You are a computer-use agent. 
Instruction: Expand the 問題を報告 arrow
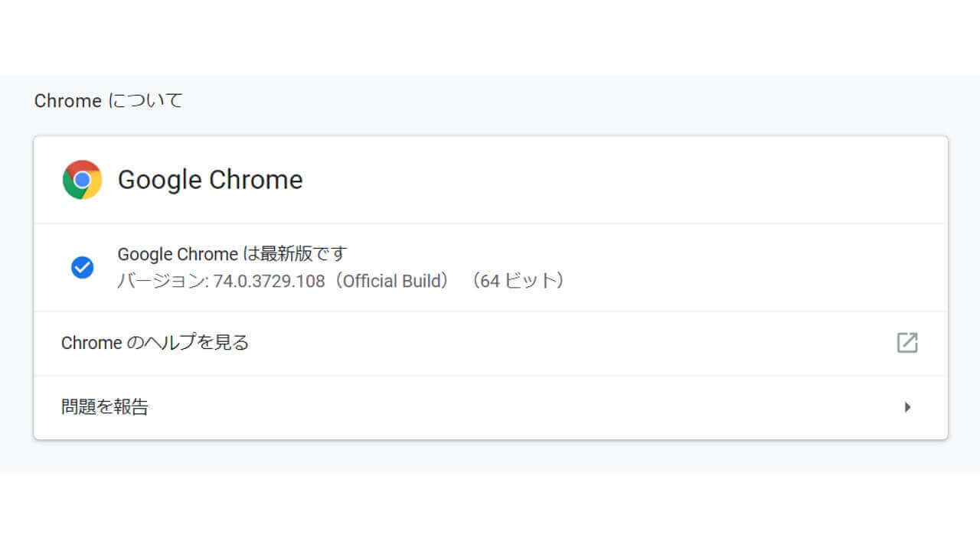pyautogui.click(x=907, y=407)
